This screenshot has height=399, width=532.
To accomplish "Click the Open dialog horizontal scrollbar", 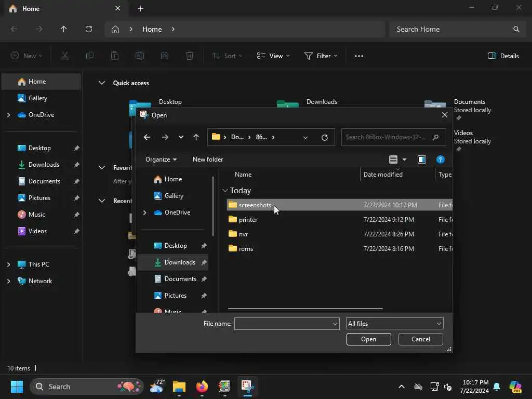I will [x=305, y=309].
